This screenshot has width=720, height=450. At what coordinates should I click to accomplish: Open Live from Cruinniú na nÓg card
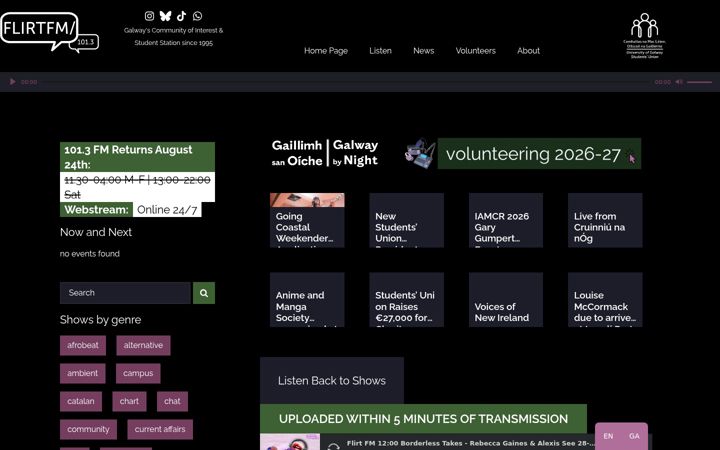[x=605, y=220]
